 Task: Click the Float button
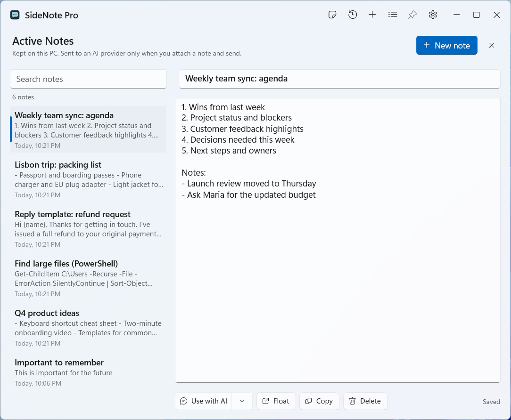[x=276, y=401]
